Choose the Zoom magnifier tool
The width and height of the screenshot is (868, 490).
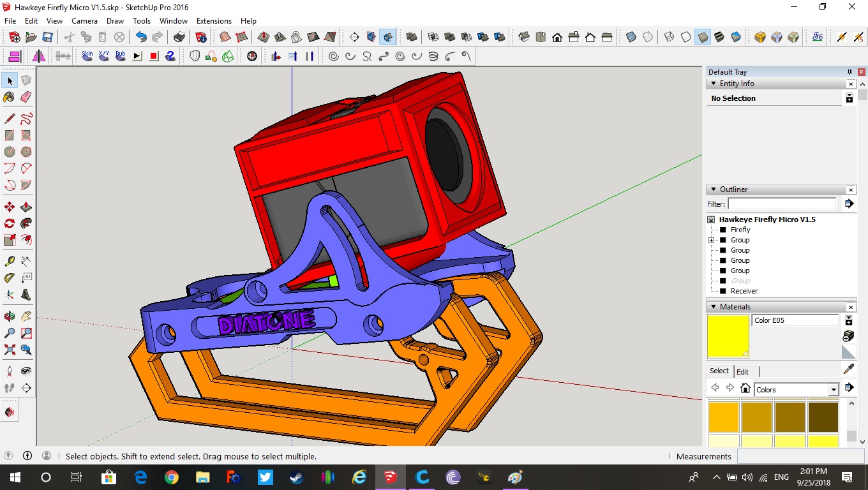(x=10, y=333)
